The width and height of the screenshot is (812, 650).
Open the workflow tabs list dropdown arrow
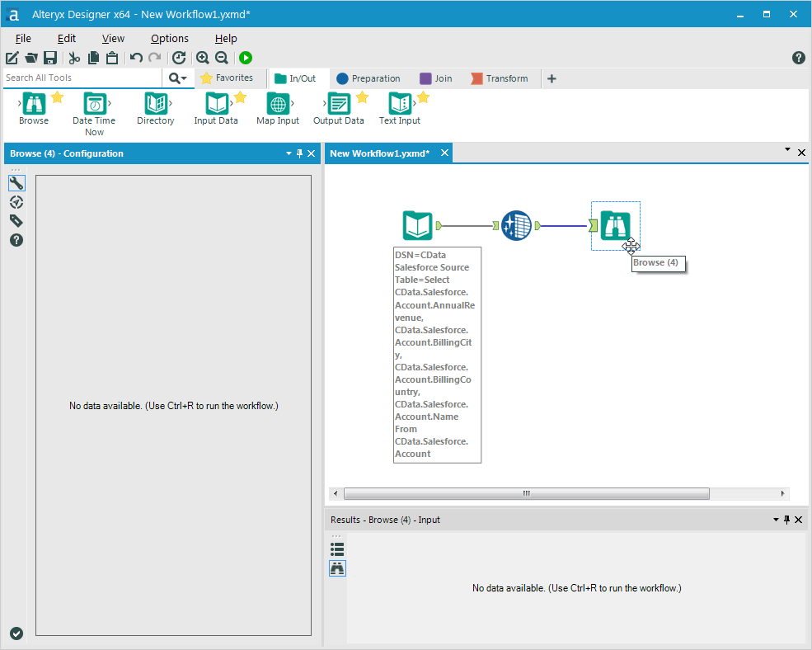[x=787, y=149]
